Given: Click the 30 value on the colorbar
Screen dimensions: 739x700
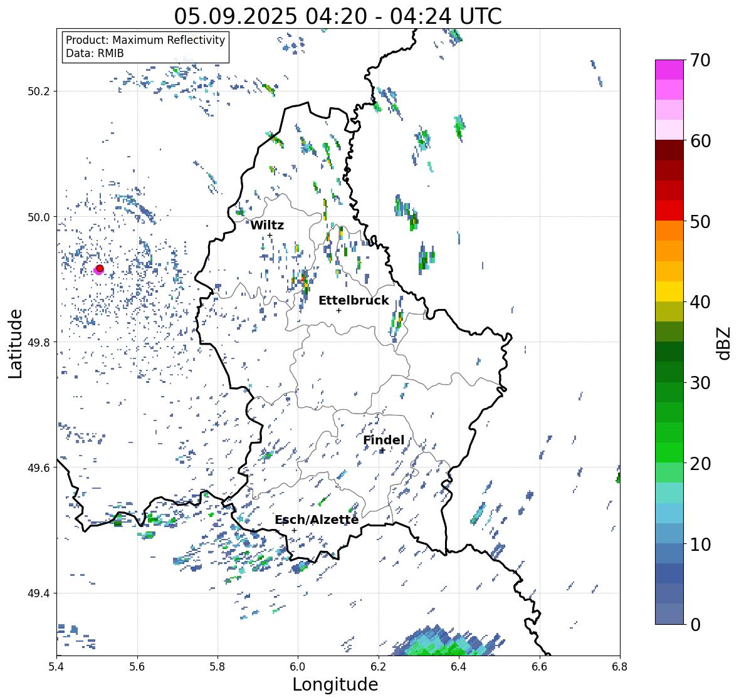Looking at the screenshot, I should click(700, 382).
